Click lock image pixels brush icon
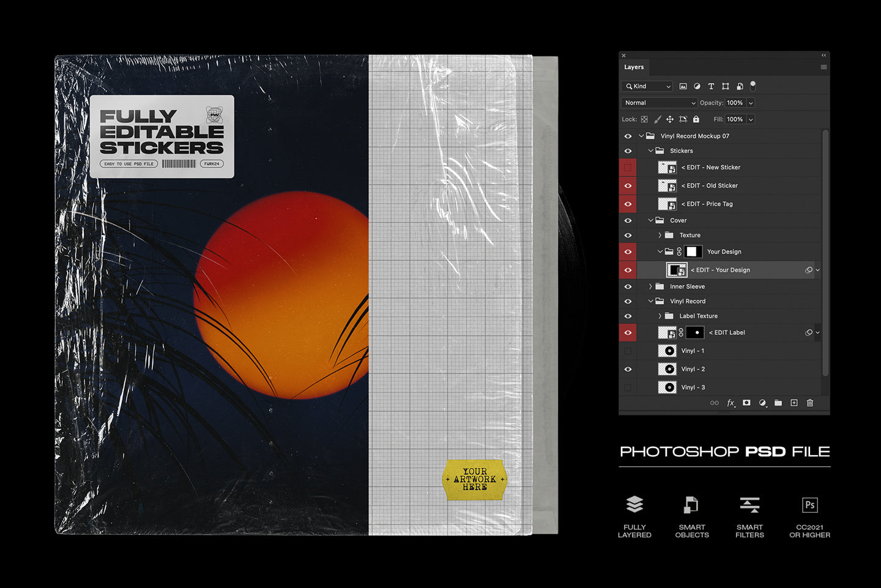881x588 pixels. [x=657, y=119]
